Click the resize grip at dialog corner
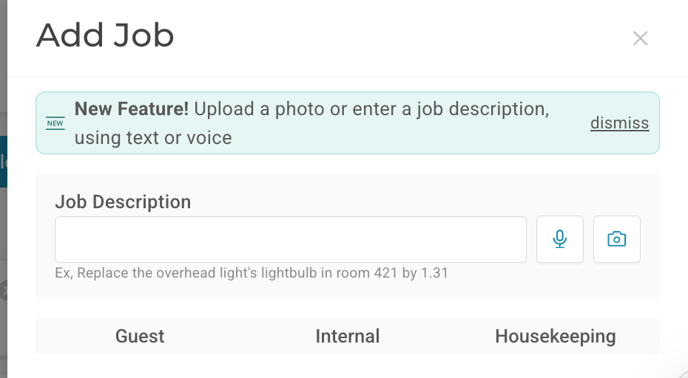 pyautogui.click(x=681, y=372)
